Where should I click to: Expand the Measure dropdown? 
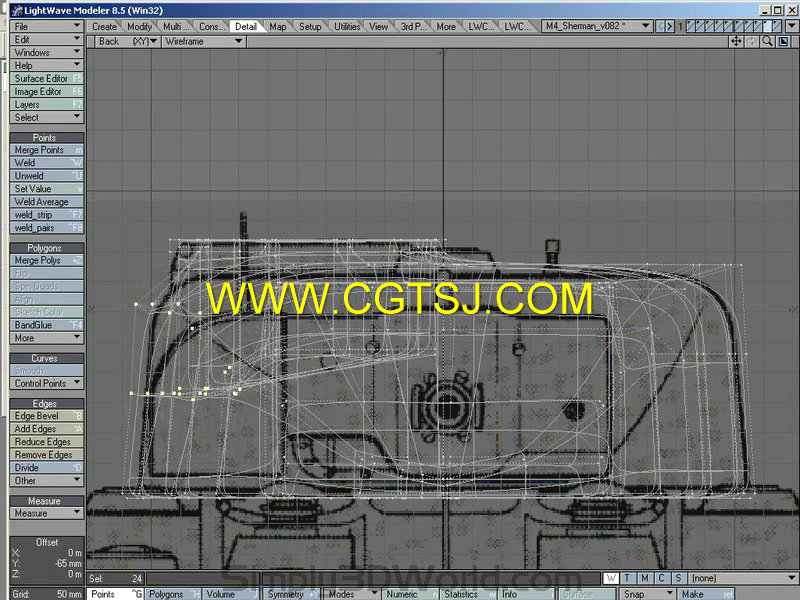(x=47, y=513)
